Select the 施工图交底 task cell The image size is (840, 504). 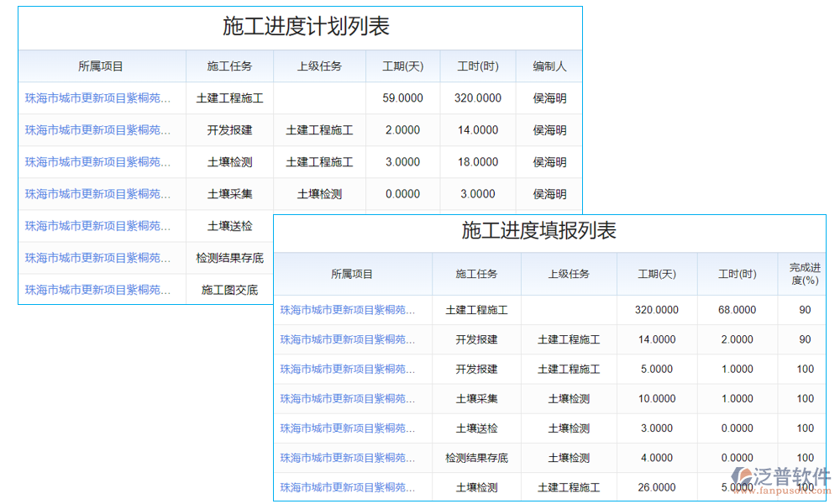228,290
